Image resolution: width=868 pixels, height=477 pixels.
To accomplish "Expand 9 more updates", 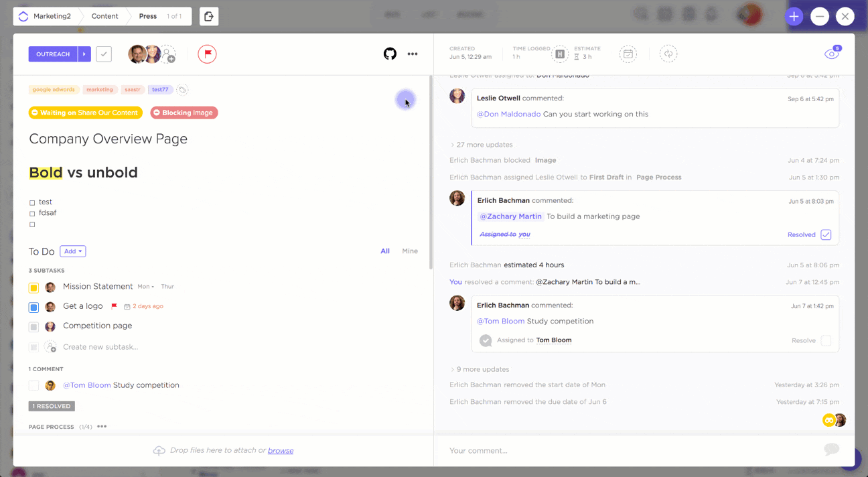I will point(479,369).
